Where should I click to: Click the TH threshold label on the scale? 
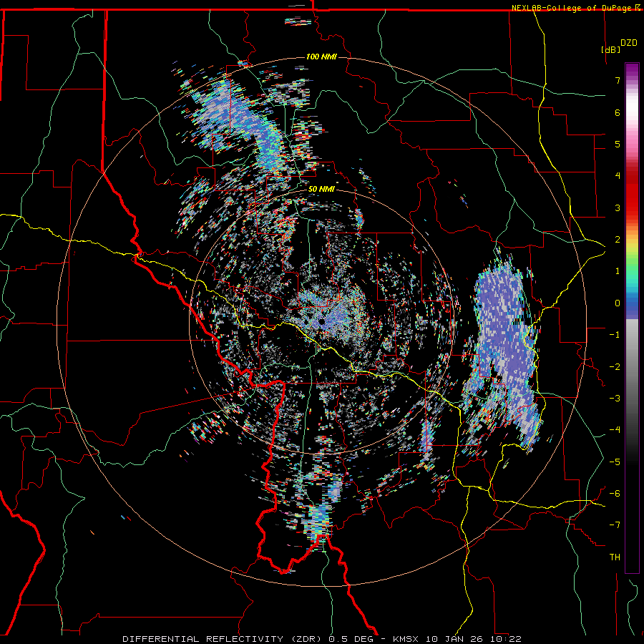click(615, 557)
